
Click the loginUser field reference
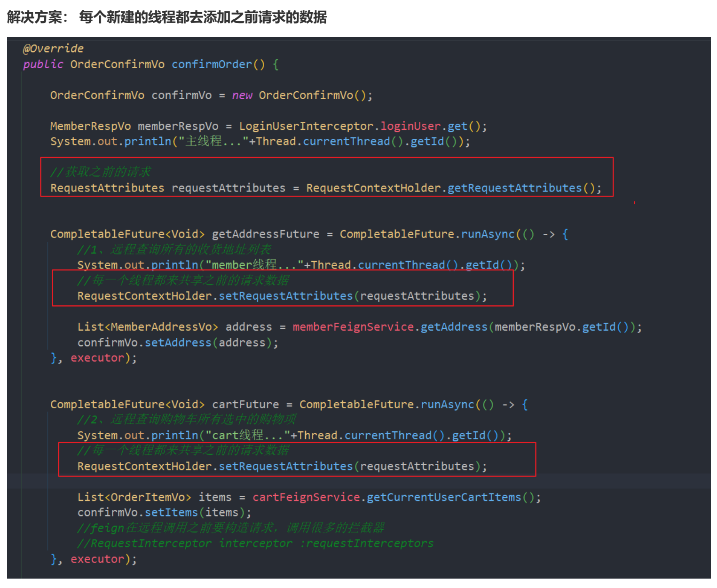point(410,126)
